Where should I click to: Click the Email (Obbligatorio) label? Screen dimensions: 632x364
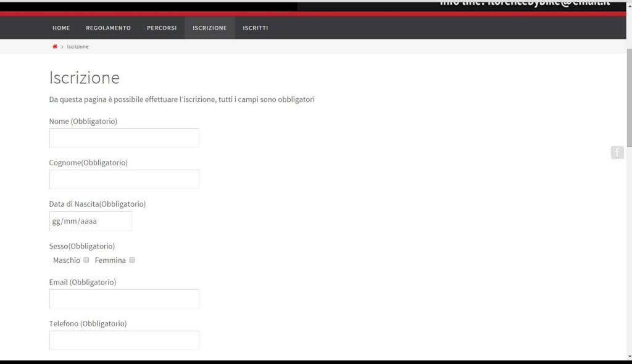[83, 282]
